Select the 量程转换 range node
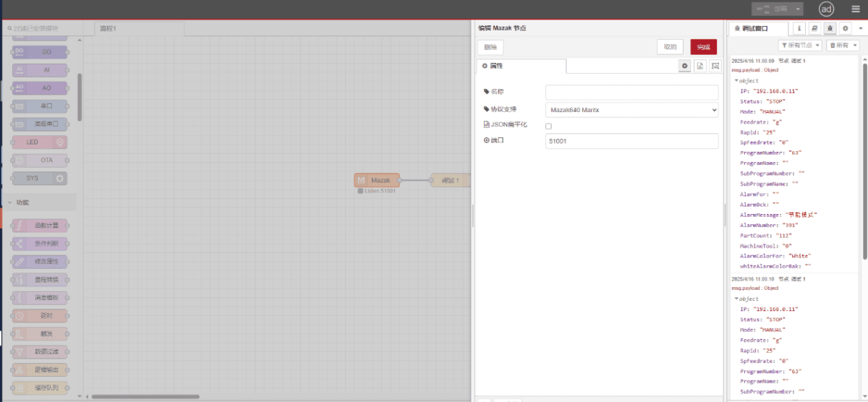This screenshot has height=402, width=868. (x=40, y=280)
